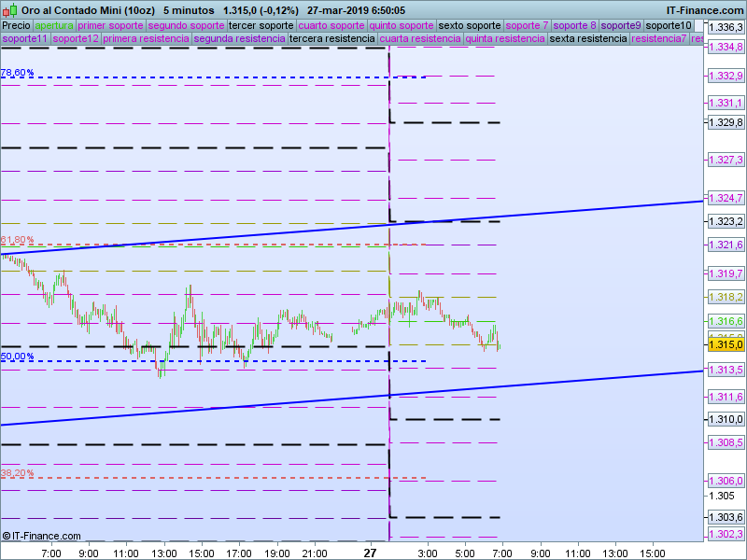The width and height of the screenshot is (747, 560).
Task: Choose the 'sexto soporte' label
Action: coord(470,25)
